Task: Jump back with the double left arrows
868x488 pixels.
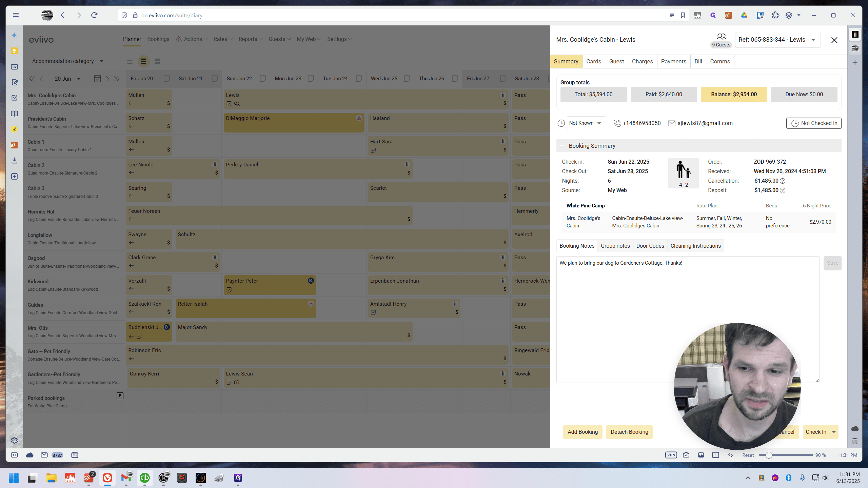Action: (x=32, y=79)
